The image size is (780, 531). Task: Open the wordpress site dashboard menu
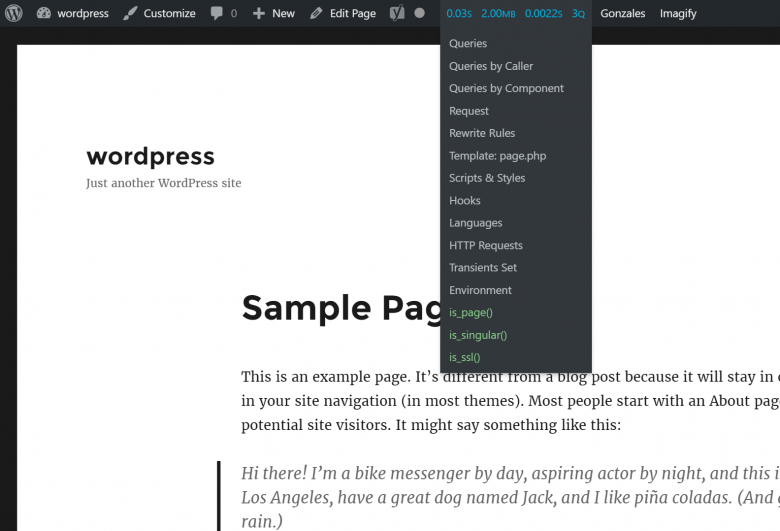click(x=72, y=14)
